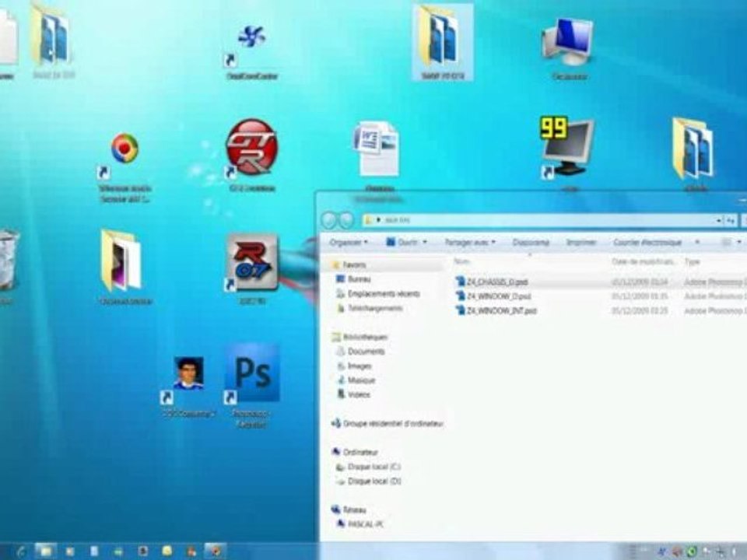
Task: Click the yellow round taskbar icon
Action: click(x=167, y=551)
